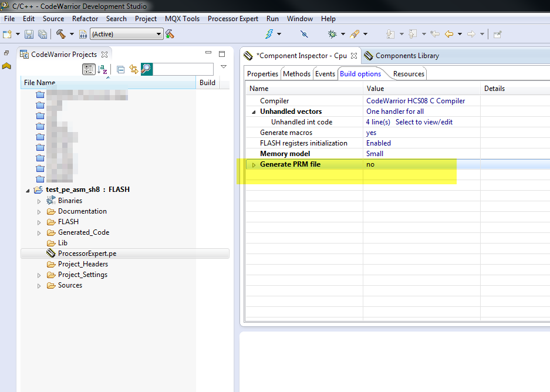This screenshot has height=392, width=550.
Task: Click the skip breakpoints toolbar icon
Action: point(304,34)
